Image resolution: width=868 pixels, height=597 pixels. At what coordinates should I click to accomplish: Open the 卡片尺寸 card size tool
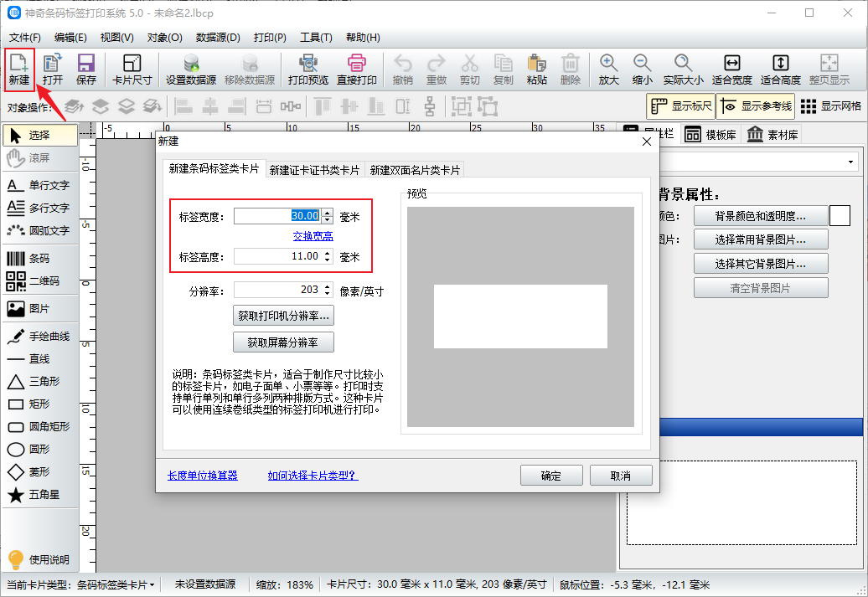click(132, 69)
